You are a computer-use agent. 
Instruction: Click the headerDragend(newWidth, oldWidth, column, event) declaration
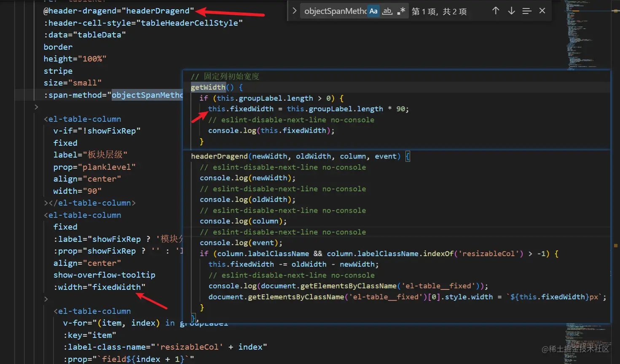[300, 156]
